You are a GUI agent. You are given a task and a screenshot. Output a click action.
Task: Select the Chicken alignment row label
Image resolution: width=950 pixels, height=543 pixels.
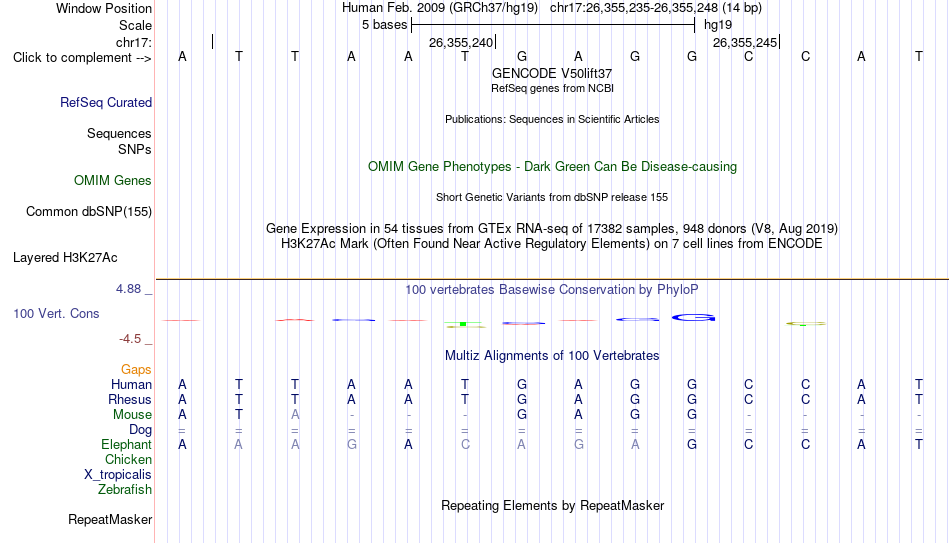tap(128, 460)
